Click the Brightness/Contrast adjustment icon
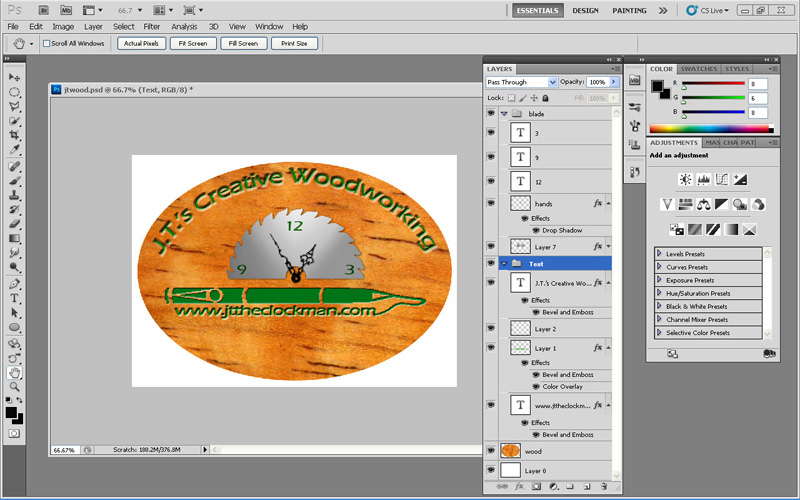 click(x=685, y=179)
